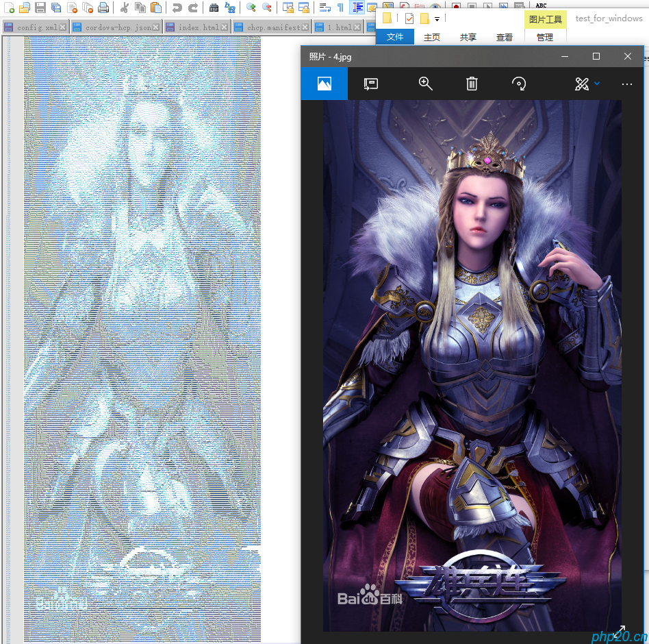Start macro recording with the red dot
This screenshot has height=644, width=649.
click(456, 5)
